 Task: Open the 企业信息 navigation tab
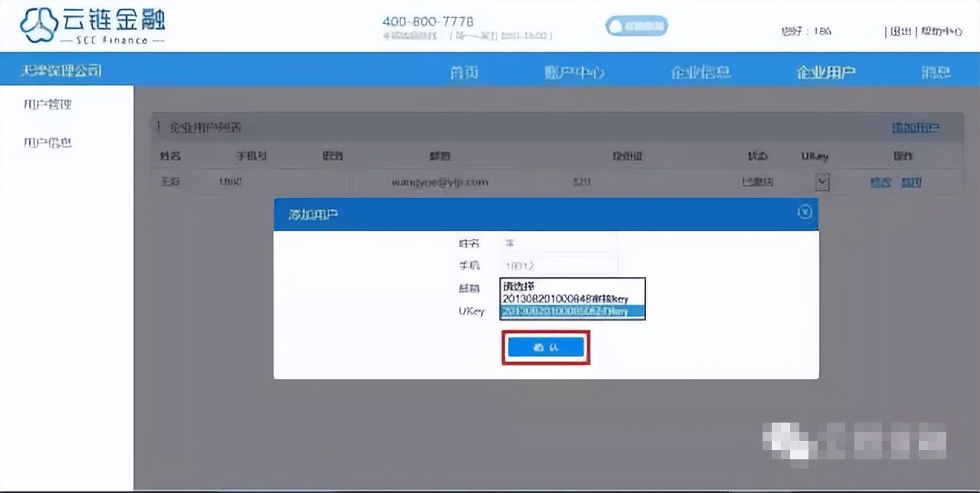(701, 73)
